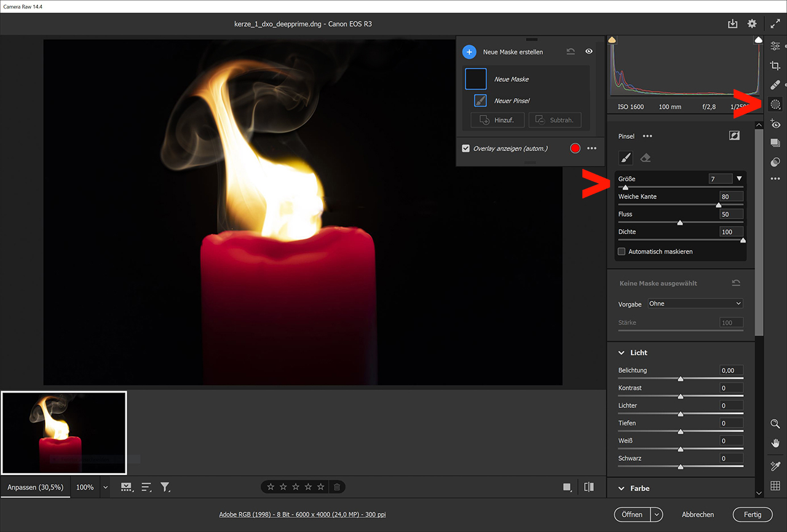This screenshot has height=532, width=787.
Task: Click the Abbrechen button
Action: pyautogui.click(x=698, y=514)
